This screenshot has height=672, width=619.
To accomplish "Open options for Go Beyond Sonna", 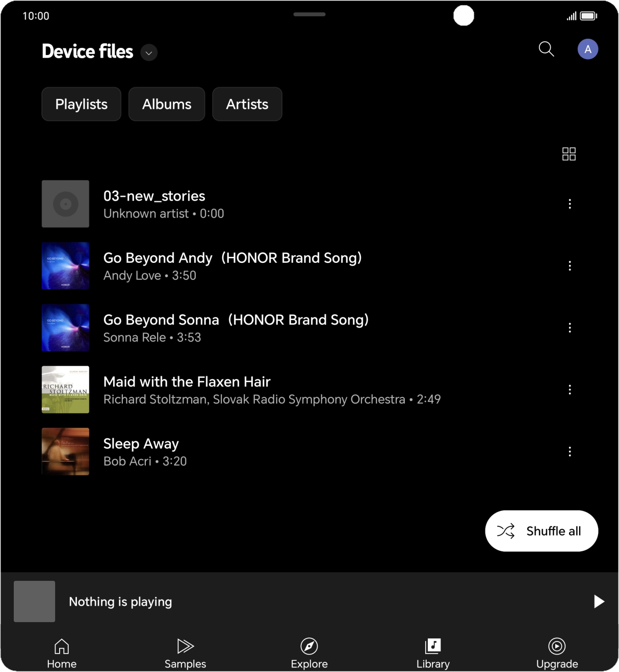I will coord(570,328).
